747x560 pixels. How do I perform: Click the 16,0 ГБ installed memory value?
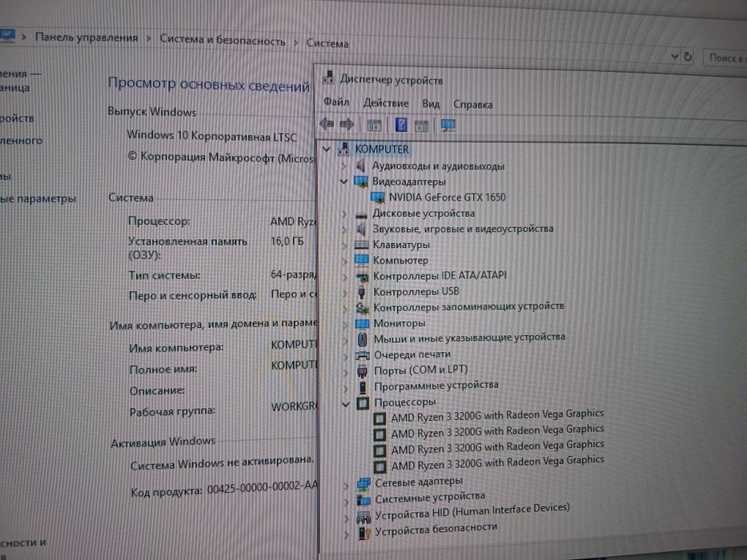[287, 241]
